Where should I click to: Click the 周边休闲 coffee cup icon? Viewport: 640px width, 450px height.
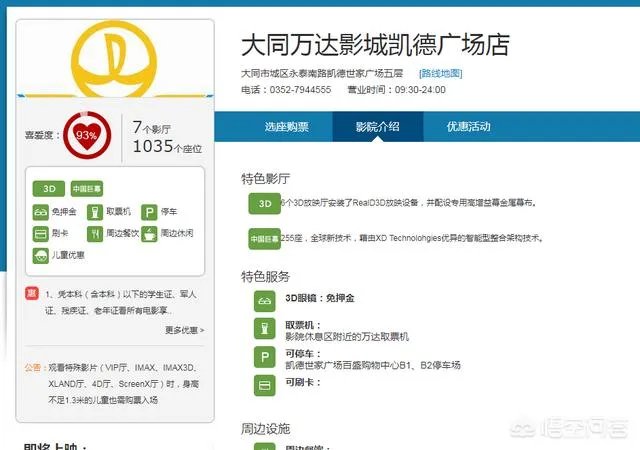[149, 234]
